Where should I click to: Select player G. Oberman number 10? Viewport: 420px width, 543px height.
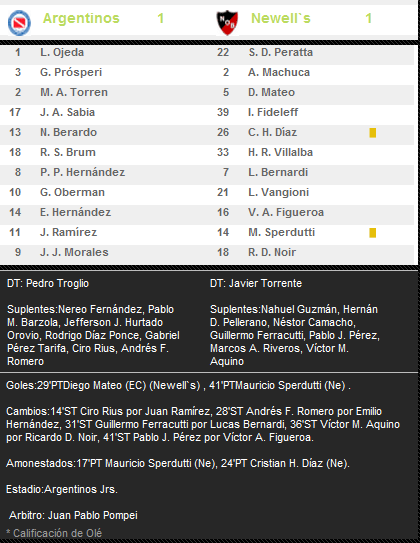tap(72, 192)
